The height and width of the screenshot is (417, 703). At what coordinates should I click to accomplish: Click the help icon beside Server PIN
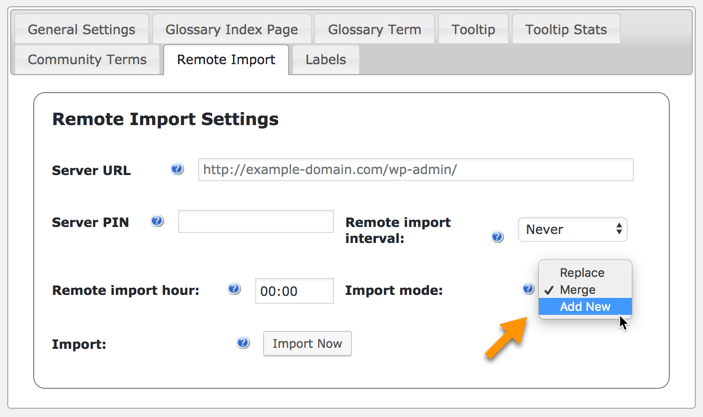(157, 221)
